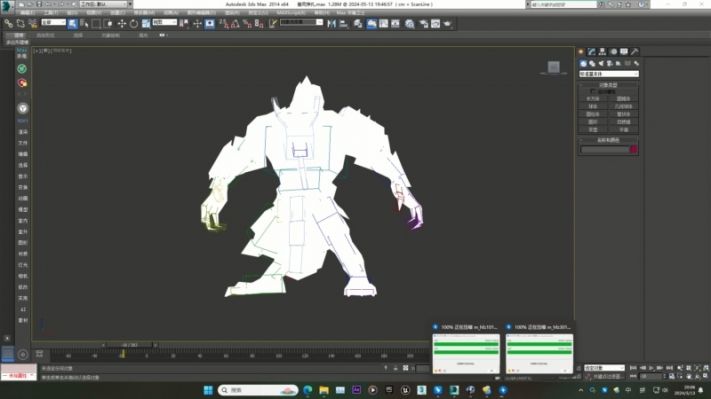Toggle the Selection Lock in status bar
The width and height of the screenshot is (711, 399).
tap(395, 368)
